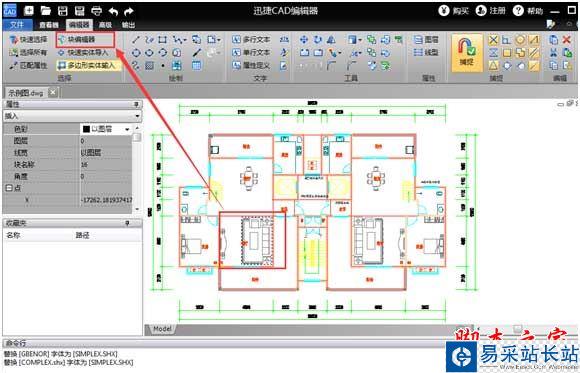Image resolution: width=580 pixels, height=373 pixels.
Task: Select the move tool in 工具 group
Action: (x=304, y=40)
